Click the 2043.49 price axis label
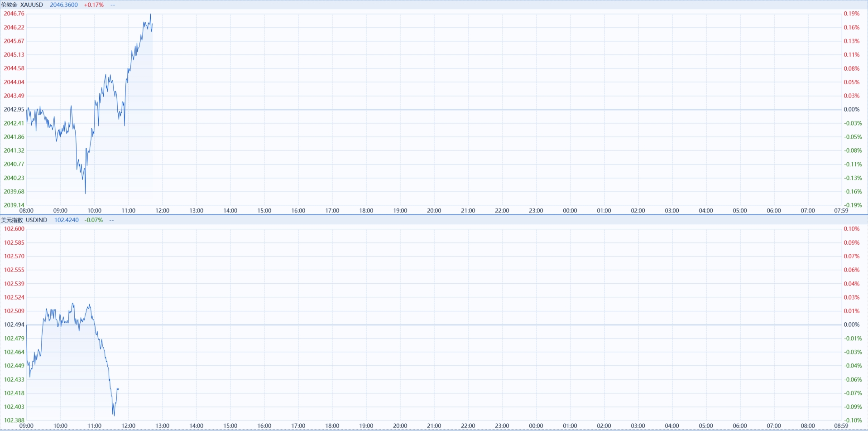Image resolution: width=868 pixels, height=431 pixels. pyautogui.click(x=14, y=96)
